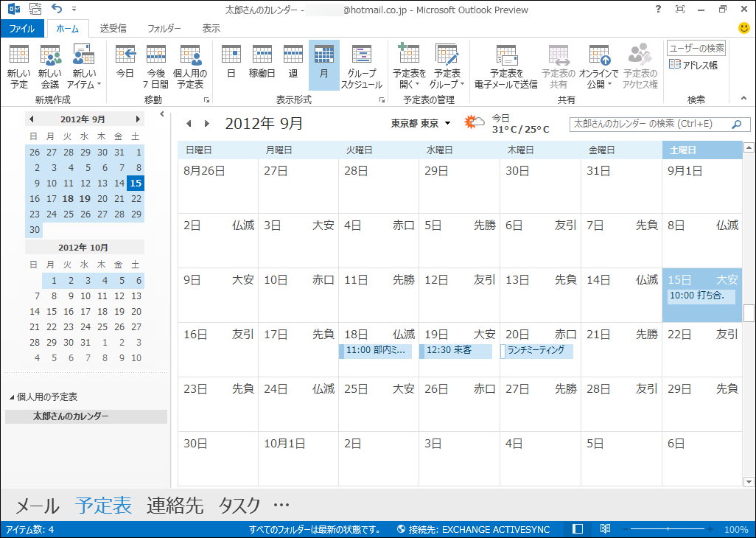This screenshot has width=756, height=538.
Task: Open the ファイル menu
Action: point(23,28)
